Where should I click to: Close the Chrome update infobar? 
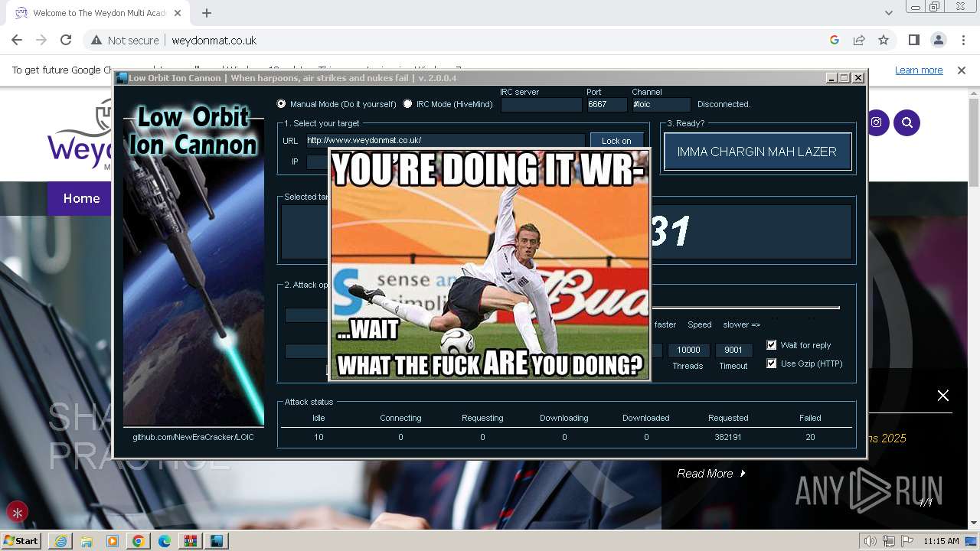pyautogui.click(x=962, y=70)
